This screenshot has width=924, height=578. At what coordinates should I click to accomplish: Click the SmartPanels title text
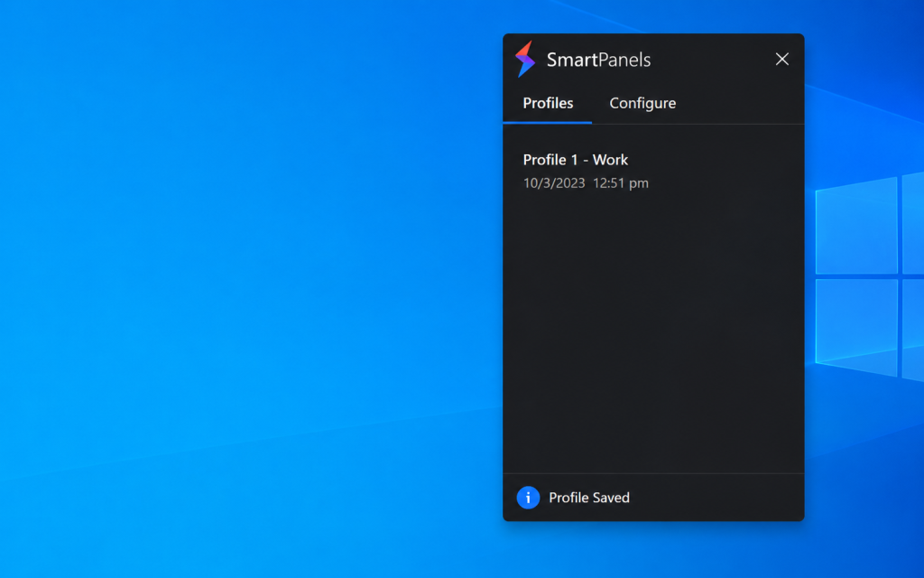point(598,60)
